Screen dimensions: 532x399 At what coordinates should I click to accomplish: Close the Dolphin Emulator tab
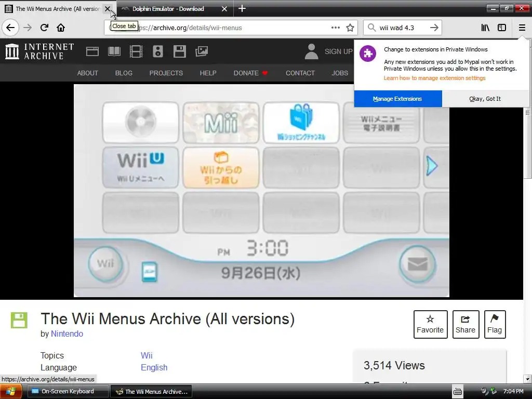224,9
